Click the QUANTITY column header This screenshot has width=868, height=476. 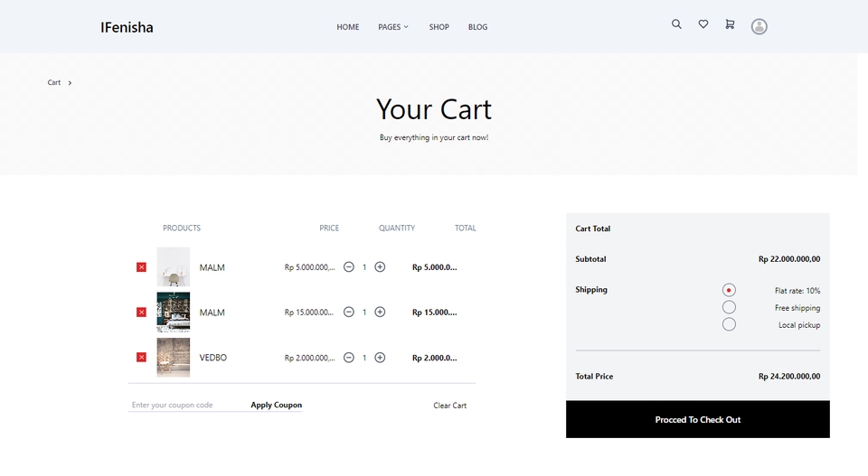pos(396,228)
